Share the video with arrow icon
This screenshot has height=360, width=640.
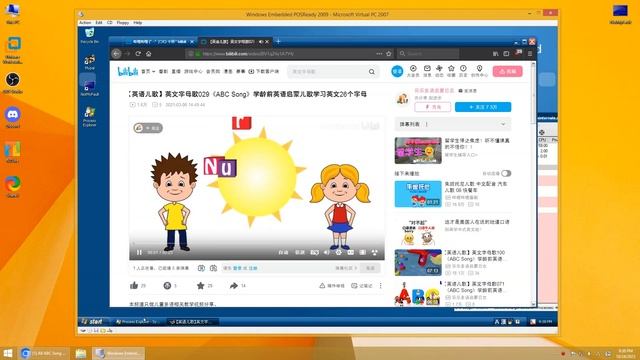(233, 285)
